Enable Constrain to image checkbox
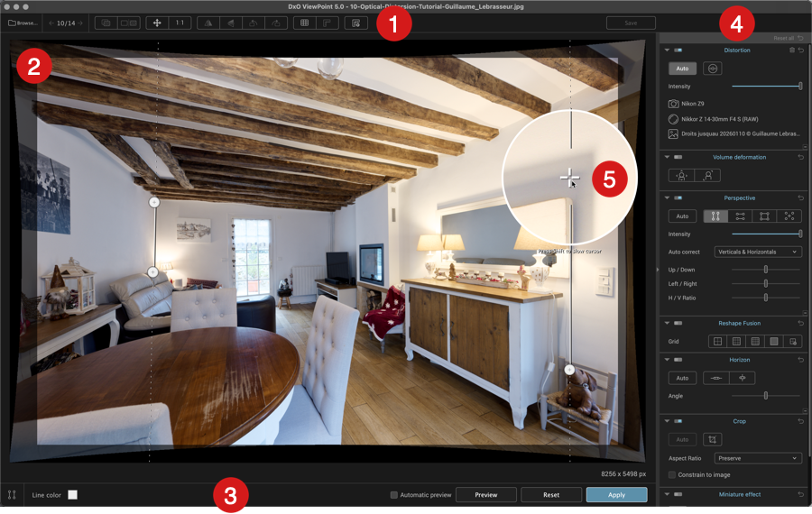The height and width of the screenshot is (514, 812). tap(672, 474)
